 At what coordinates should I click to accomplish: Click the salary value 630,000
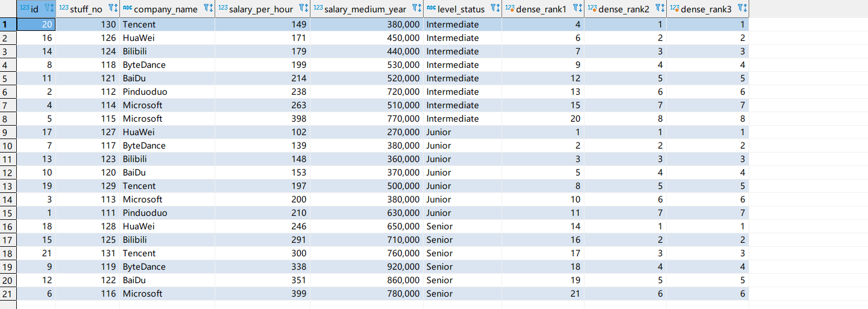[366, 213]
